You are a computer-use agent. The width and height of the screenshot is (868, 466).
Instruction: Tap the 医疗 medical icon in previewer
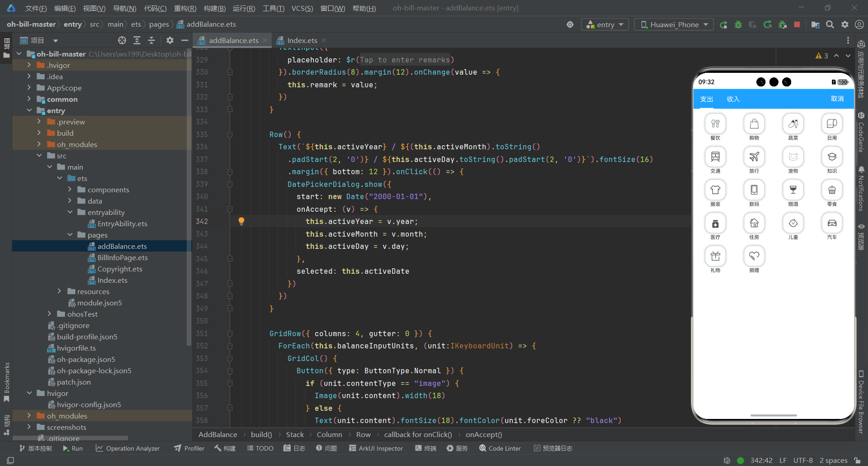tap(715, 223)
